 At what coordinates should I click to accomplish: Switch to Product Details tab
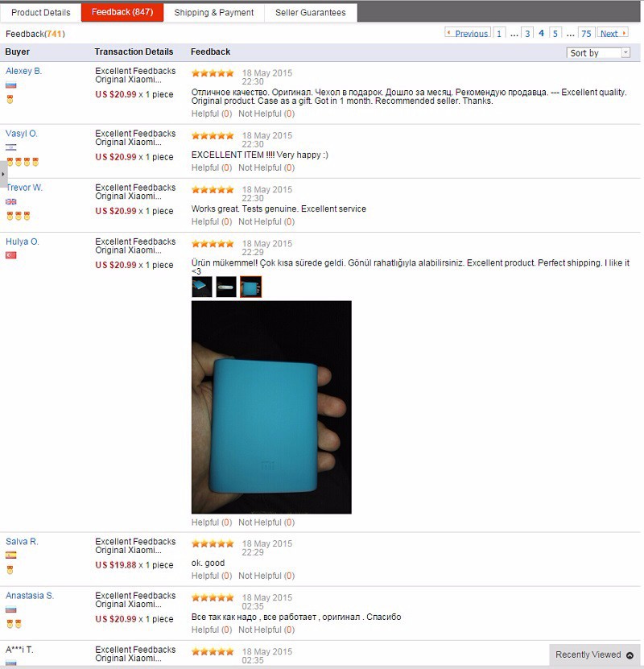click(x=41, y=12)
